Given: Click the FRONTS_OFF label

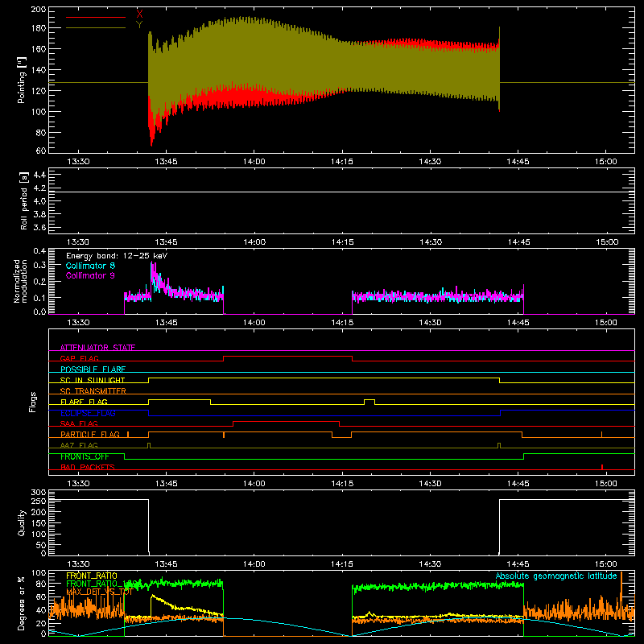Looking at the screenshot, I should [x=85, y=456].
